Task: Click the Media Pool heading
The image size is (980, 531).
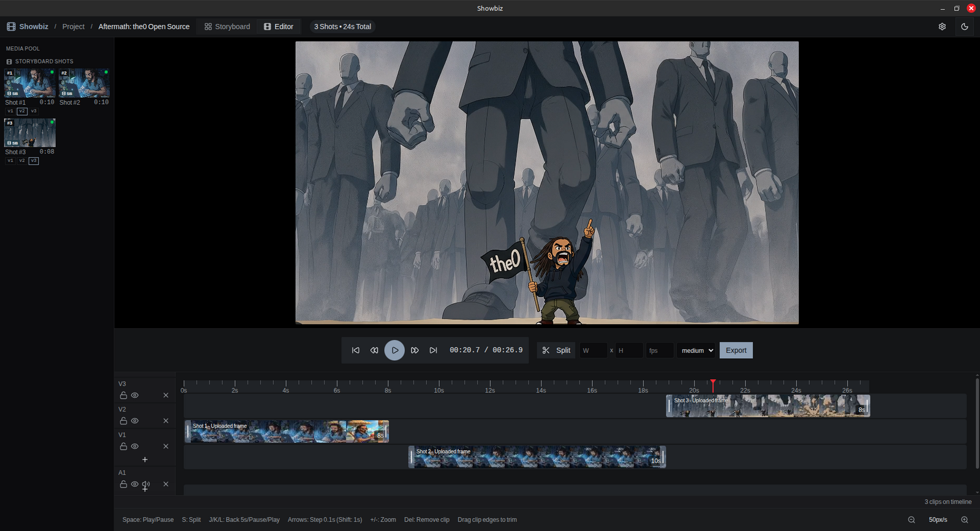Action: (23, 48)
